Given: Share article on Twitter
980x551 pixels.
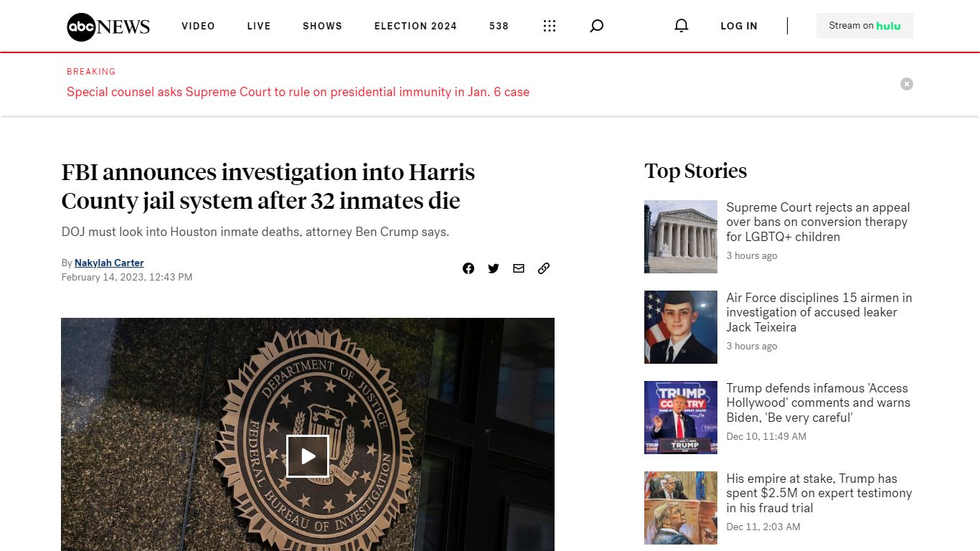Looking at the screenshot, I should pyautogui.click(x=494, y=268).
